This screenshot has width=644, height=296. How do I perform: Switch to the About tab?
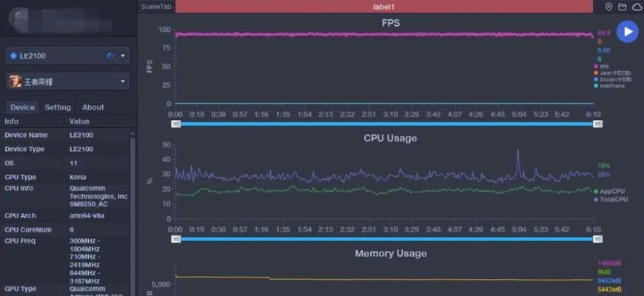[93, 107]
